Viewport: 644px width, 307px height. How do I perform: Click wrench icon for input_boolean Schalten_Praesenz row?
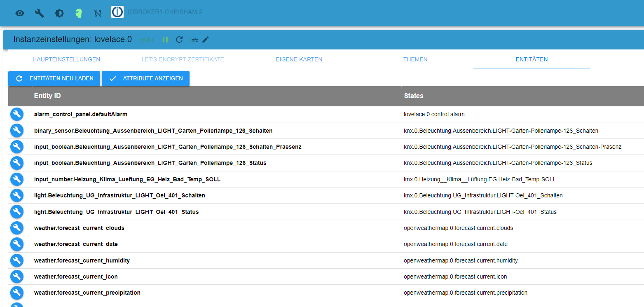(x=17, y=147)
